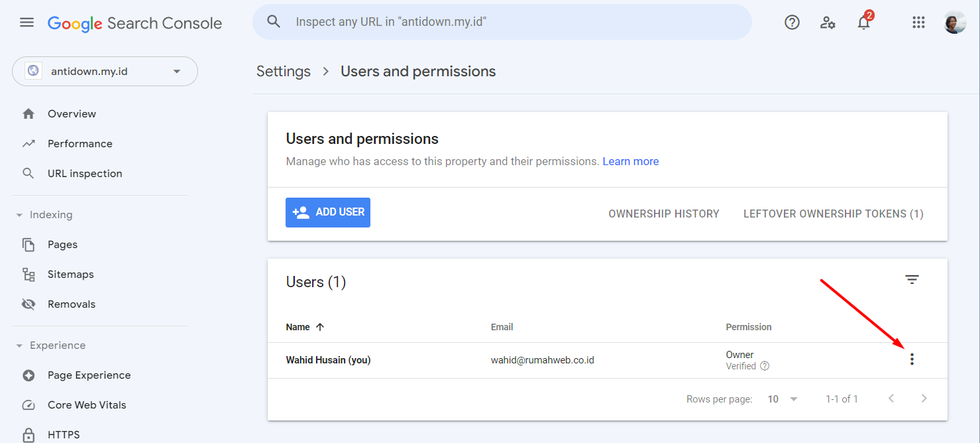View notifications bell with 2 alerts
Screen dimensions: 980x443
point(863,23)
